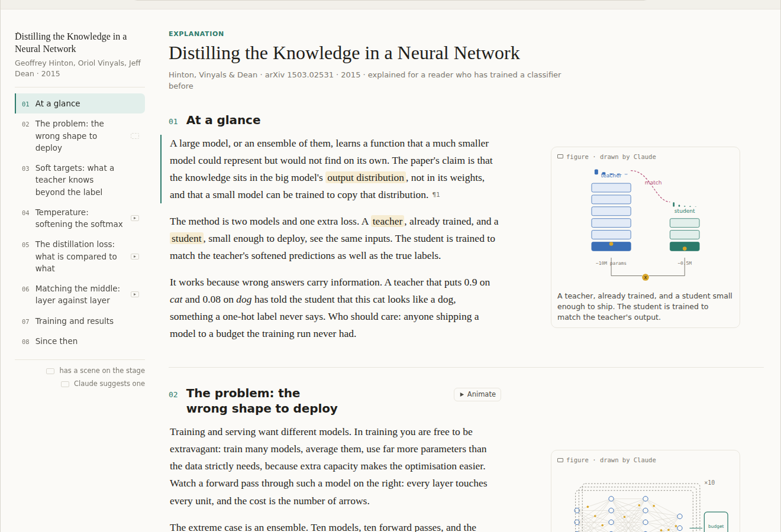Viewport: 781px width, 532px height.
Task: Click the teacher-student figure thumbnail
Action: 646,225
